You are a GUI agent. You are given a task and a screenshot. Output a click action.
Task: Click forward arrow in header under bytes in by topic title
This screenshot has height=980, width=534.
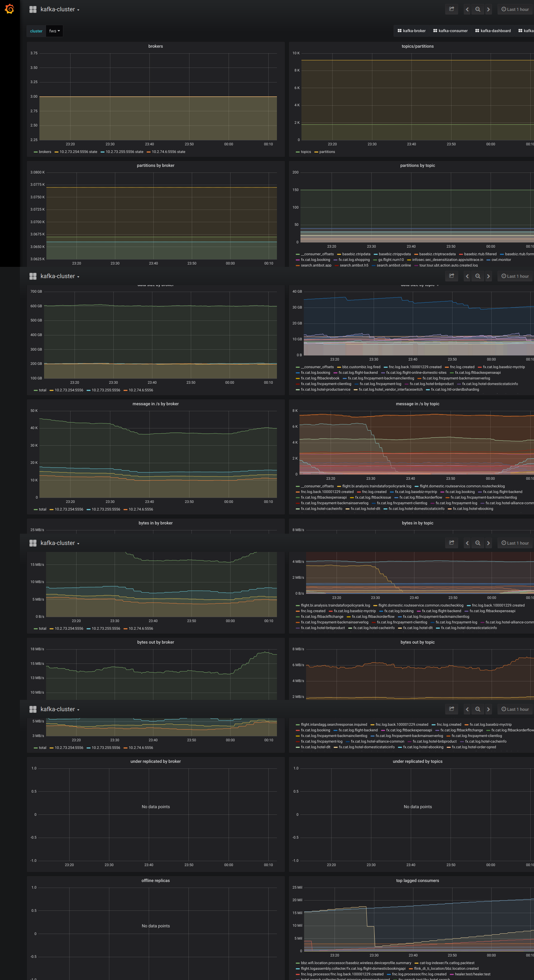click(x=488, y=543)
